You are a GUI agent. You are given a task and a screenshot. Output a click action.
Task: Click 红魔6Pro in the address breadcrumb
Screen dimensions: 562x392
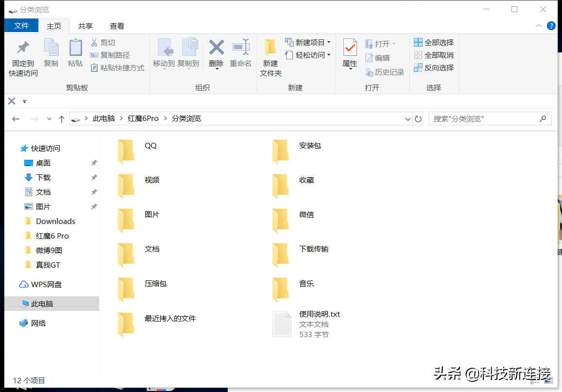[x=143, y=119]
